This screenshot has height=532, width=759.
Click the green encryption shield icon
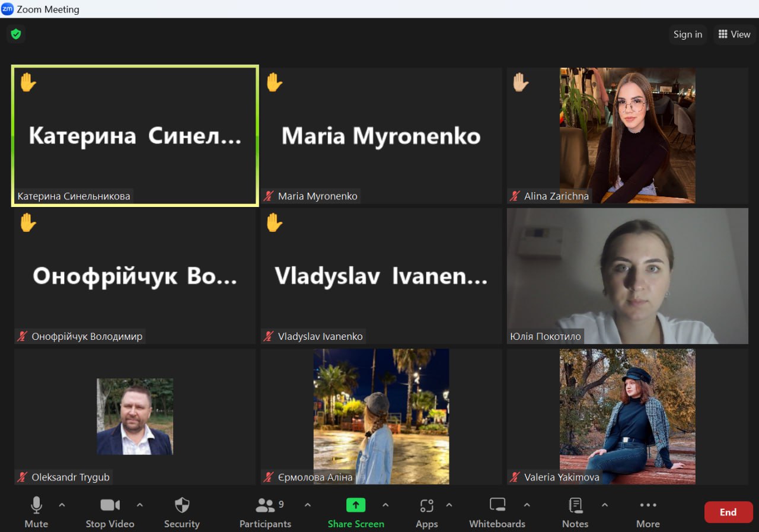pos(16,34)
